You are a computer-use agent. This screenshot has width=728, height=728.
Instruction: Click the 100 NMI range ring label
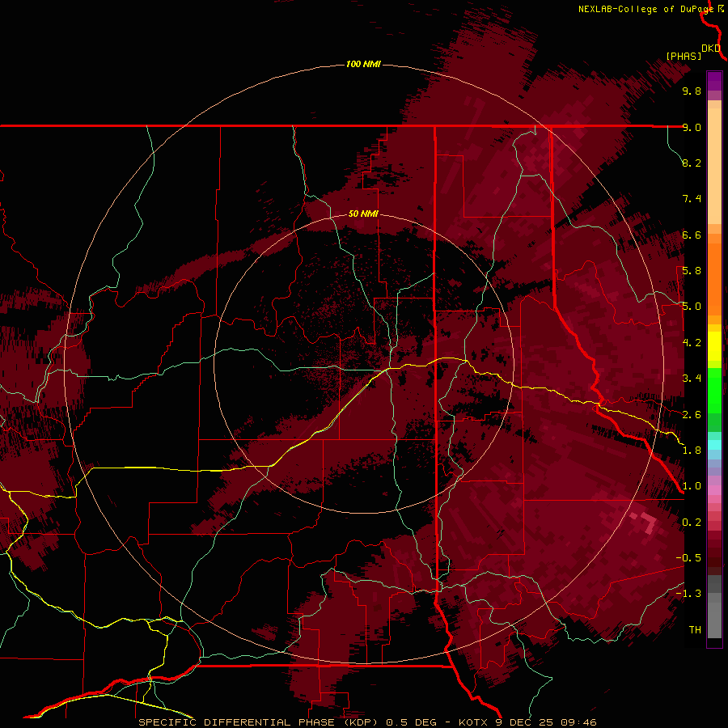click(363, 64)
